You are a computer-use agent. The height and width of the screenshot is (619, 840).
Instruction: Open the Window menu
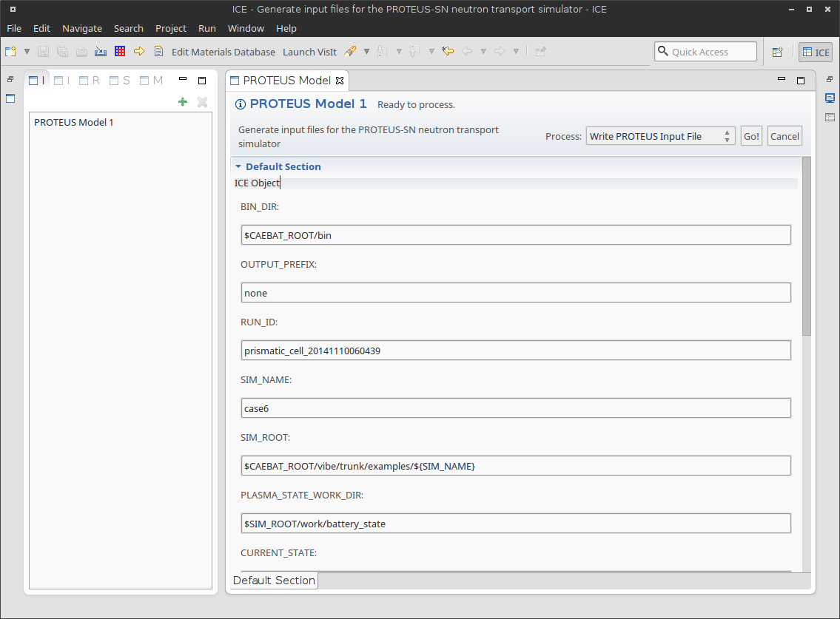pyautogui.click(x=246, y=28)
